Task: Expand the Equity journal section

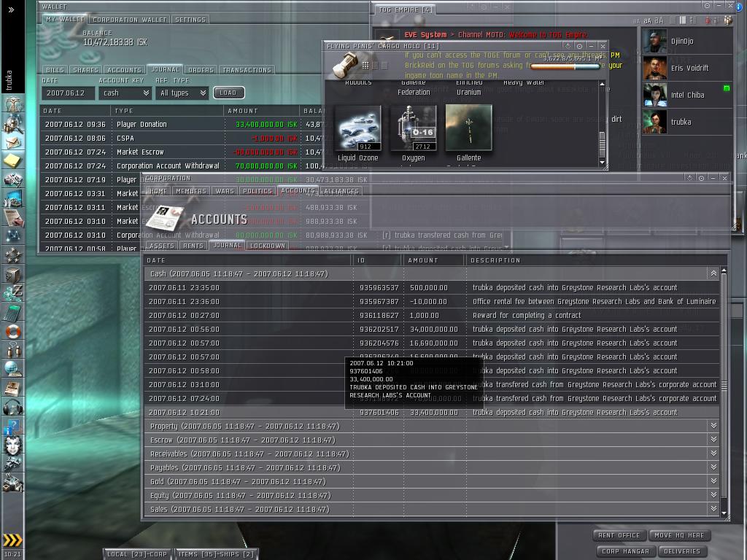Action: pos(713,495)
